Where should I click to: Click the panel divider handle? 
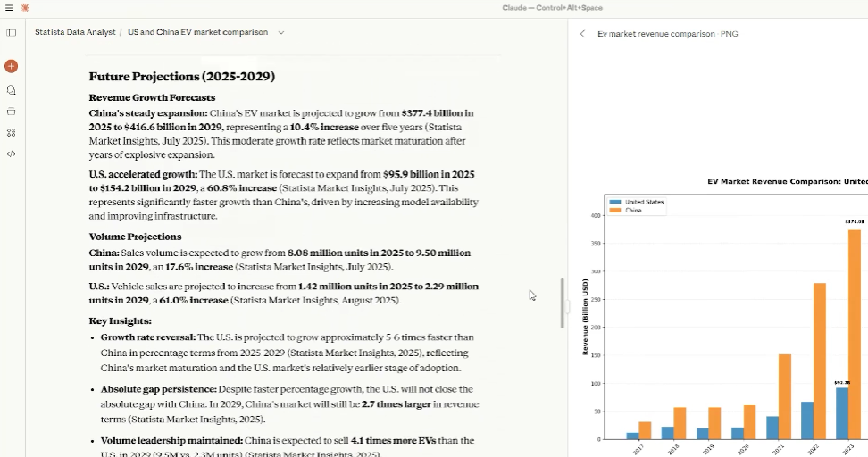click(x=567, y=305)
